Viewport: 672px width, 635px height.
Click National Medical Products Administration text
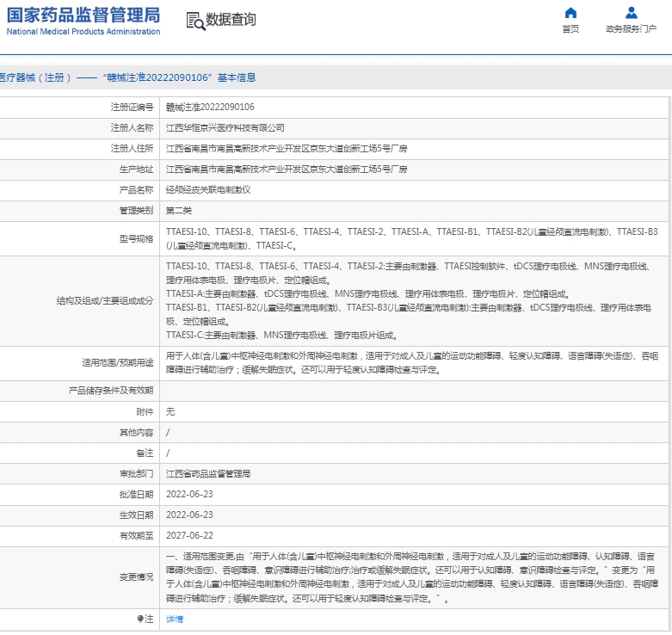pos(83,31)
